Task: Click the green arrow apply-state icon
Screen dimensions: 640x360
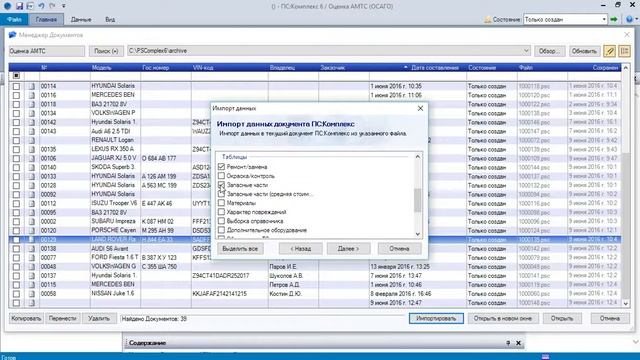Action: (613, 19)
